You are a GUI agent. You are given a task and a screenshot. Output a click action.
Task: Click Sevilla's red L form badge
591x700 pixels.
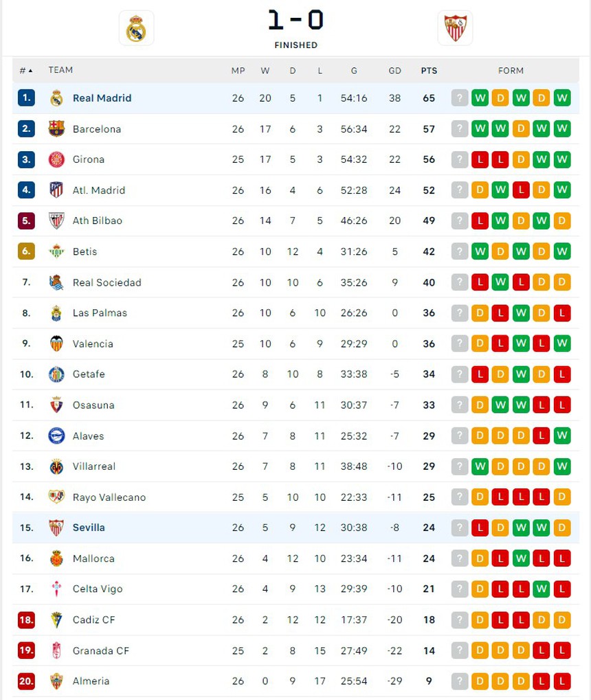pyautogui.click(x=480, y=528)
